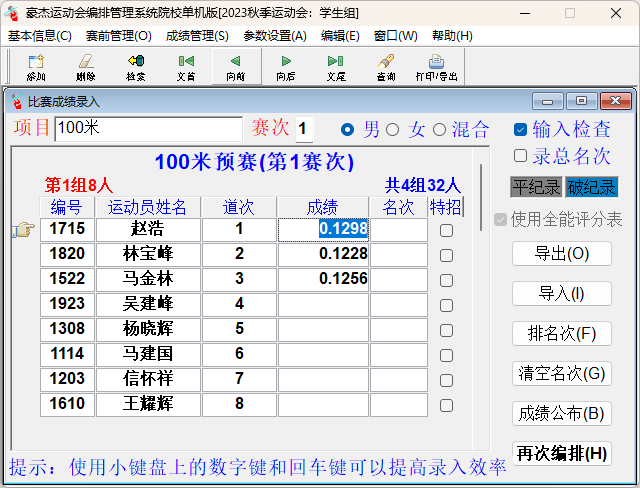Open the 窗口(W) menu
The height and width of the screenshot is (488, 640).
(396, 36)
